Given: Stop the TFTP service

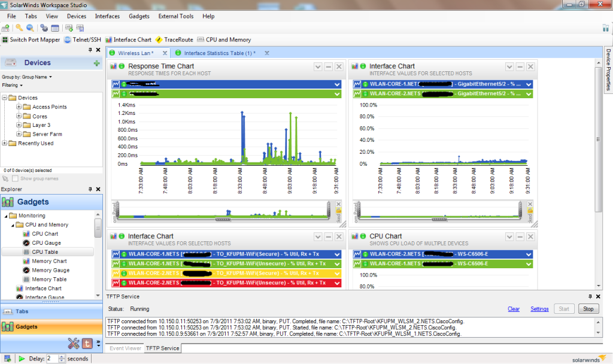Looking at the screenshot, I should coord(588,309).
